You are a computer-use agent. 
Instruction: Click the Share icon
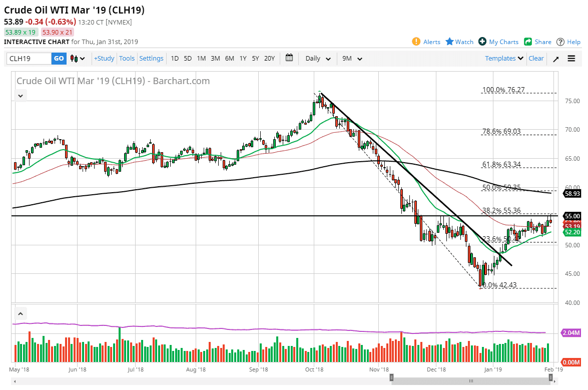pyautogui.click(x=527, y=42)
